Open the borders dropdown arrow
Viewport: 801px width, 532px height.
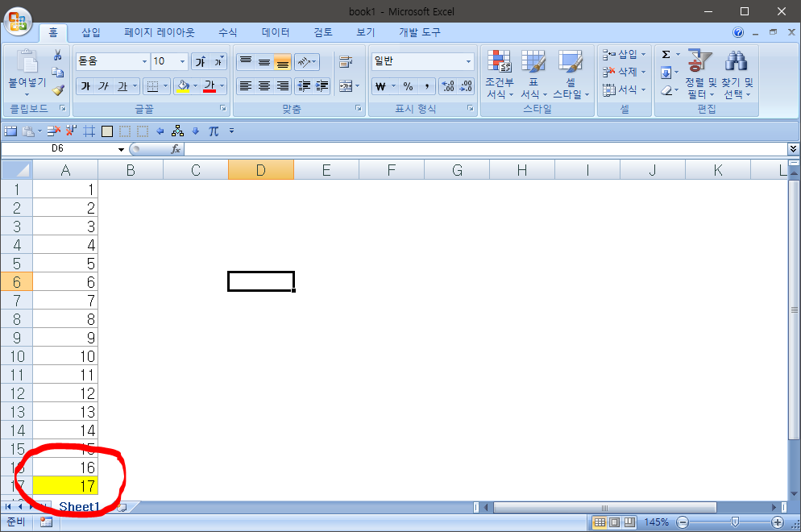165,86
